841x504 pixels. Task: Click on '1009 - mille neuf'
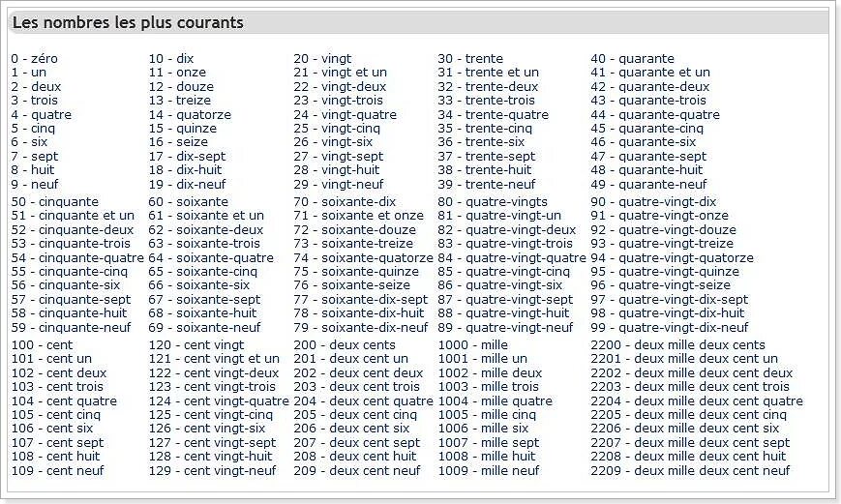pyautogui.click(x=489, y=470)
